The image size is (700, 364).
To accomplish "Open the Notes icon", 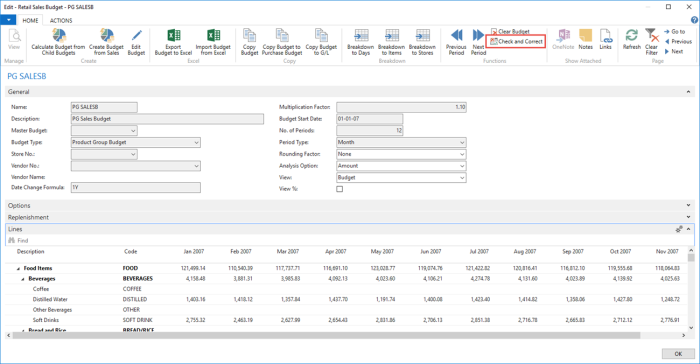I will click(x=585, y=35).
